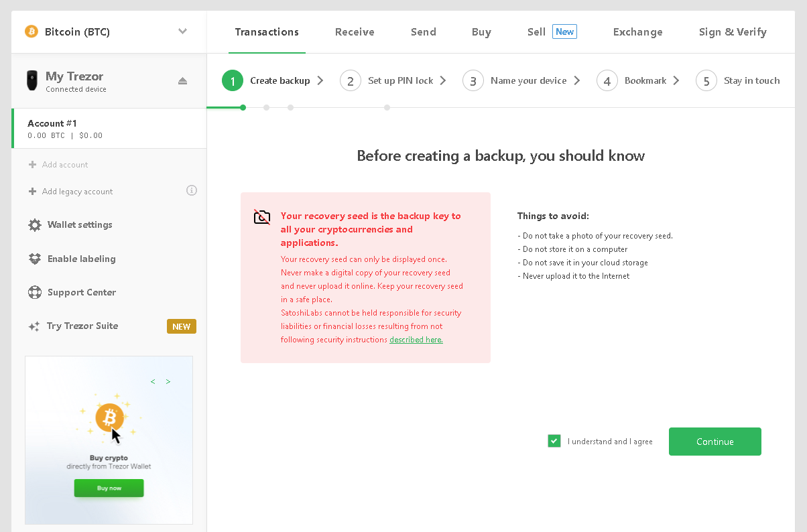Switch to the Buy tab
Viewport: 807px width, 532px height.
point(481,31)
